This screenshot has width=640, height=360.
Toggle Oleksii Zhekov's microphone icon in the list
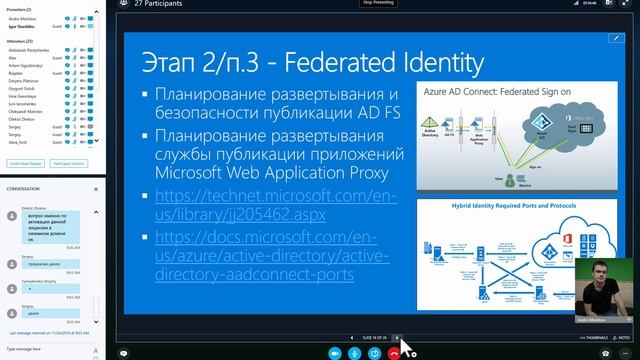click(x=75, y=119)
